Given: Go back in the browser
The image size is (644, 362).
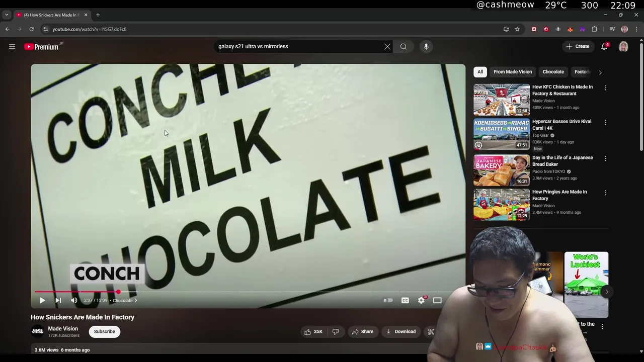Looking at the screenshot, I should tap(8, 29).
